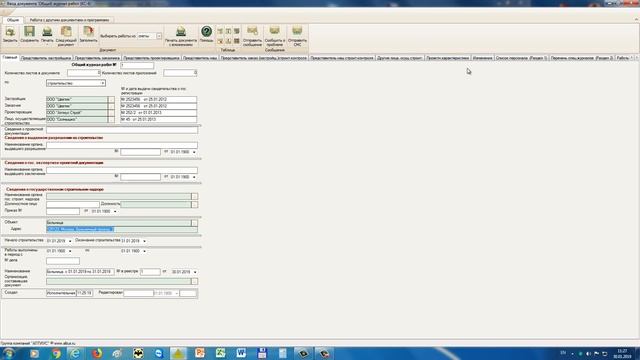640x360 pixels.
Task: Click Наименование field containing Больница
Action: (x=80, y=272)
